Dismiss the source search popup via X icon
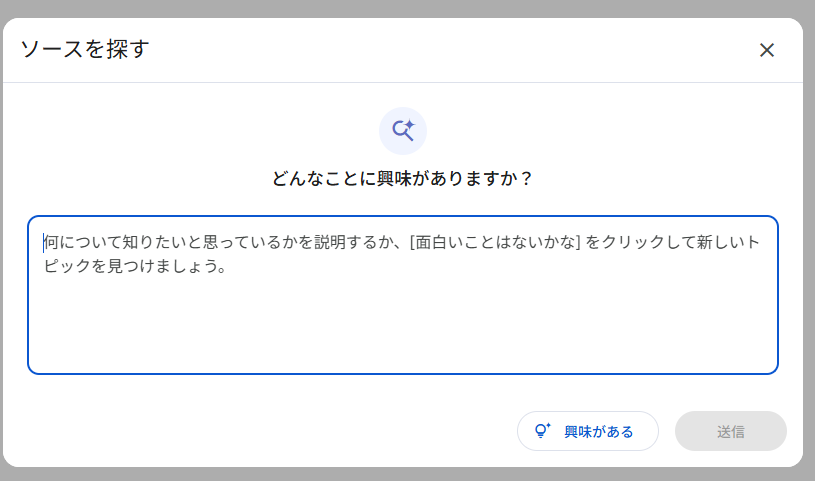The height and width of the screenshot is (481, 815). (767, 50)
